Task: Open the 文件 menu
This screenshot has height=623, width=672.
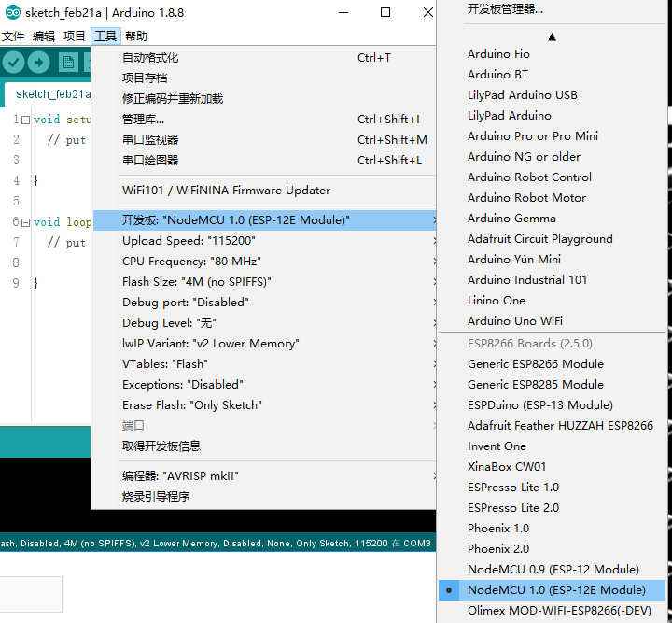Action: 13,36
